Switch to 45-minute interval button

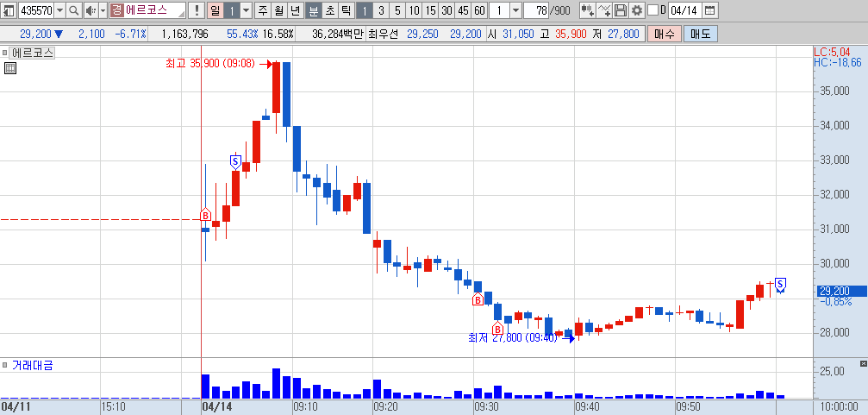pyautogui.click(x=464, y=10)
